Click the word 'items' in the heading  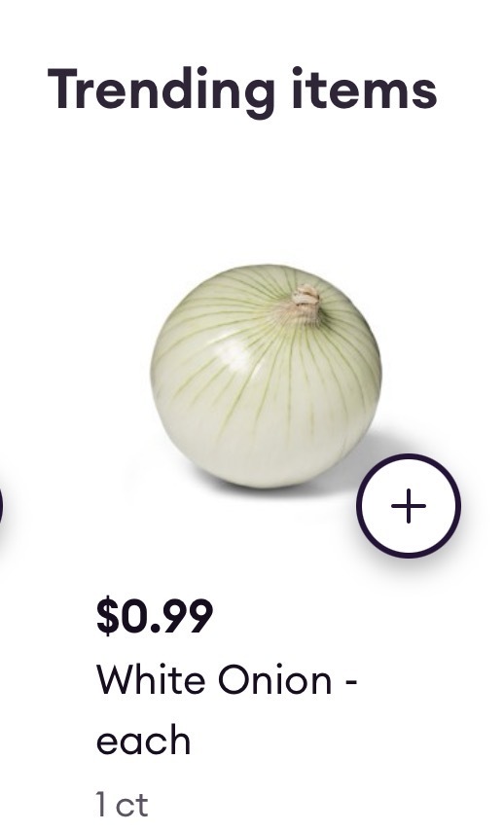pos(365,89)
